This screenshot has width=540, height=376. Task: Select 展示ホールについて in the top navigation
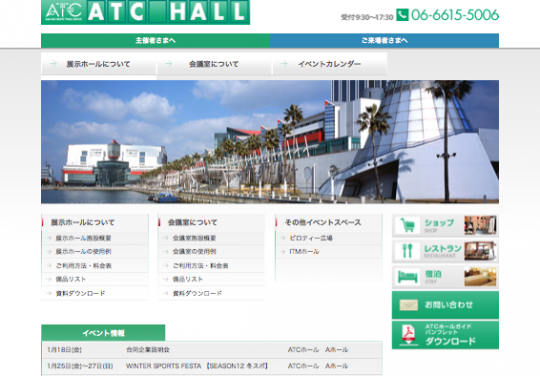click(x=98, y=64)
